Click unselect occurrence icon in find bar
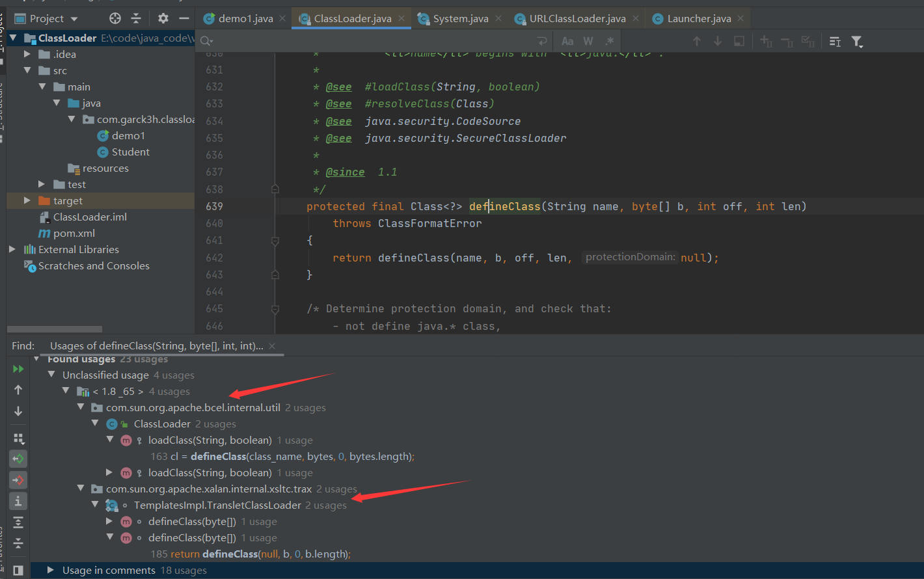This screenshot has height=579, width=924. (787, 42)
